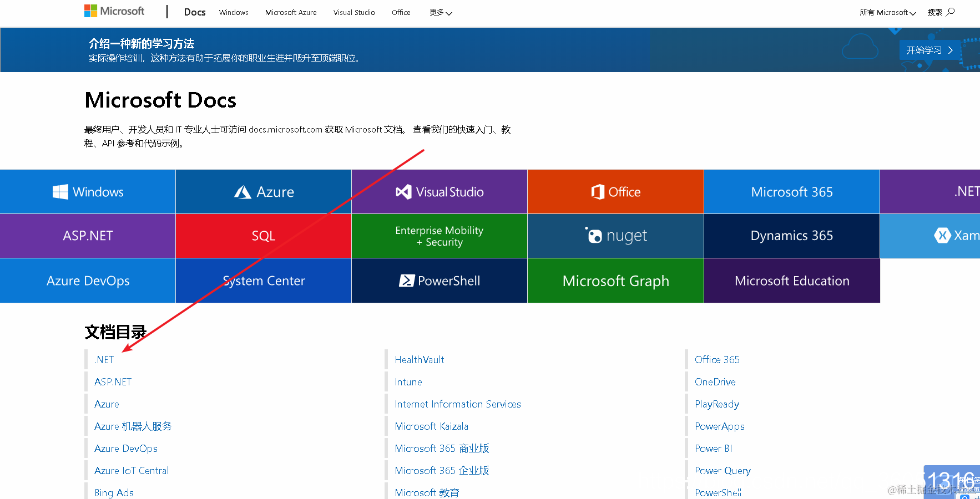Screen dimensions: 980x499
Task: Select Docs in the top menu
Action: tap(194, 12)
